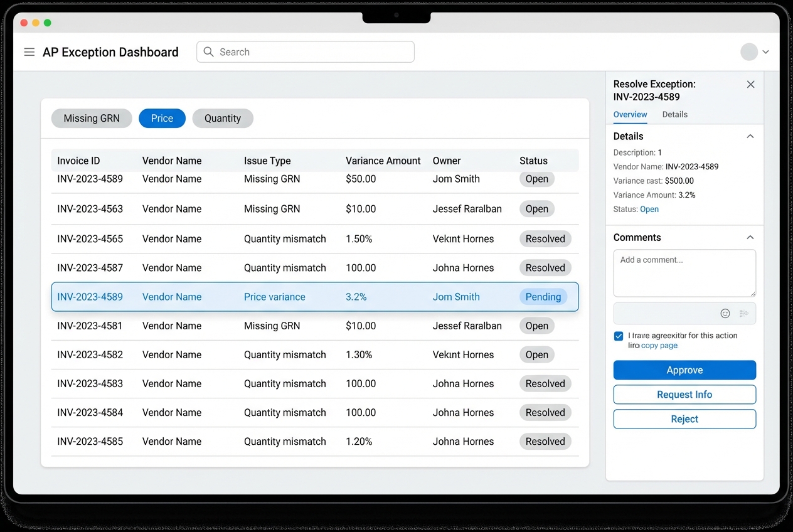
Task: Click the Add a comment text area
Action: point(684,272)
